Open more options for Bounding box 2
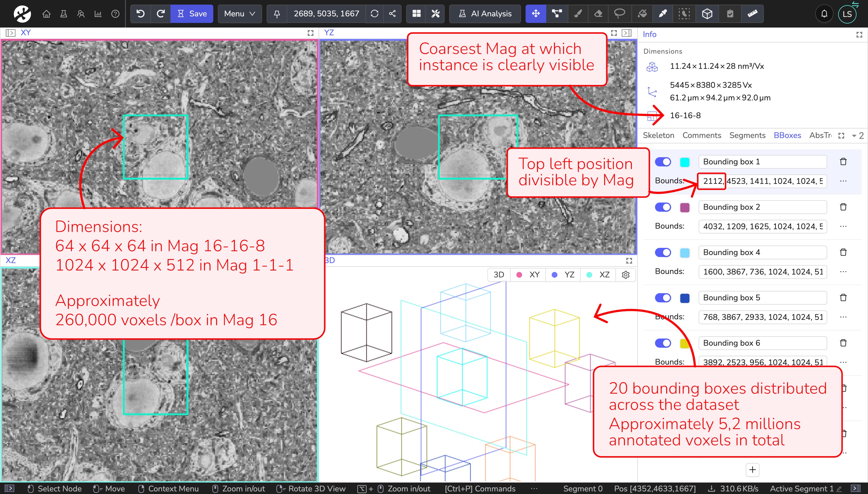Viewport: 868px width, 494px height. [843, 226]
